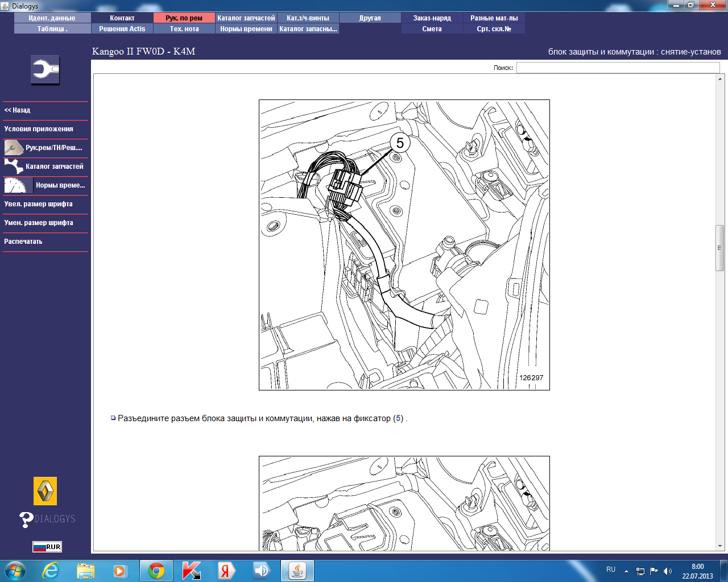
Task: Print the page with Распечатать
Action: point(45,242)
